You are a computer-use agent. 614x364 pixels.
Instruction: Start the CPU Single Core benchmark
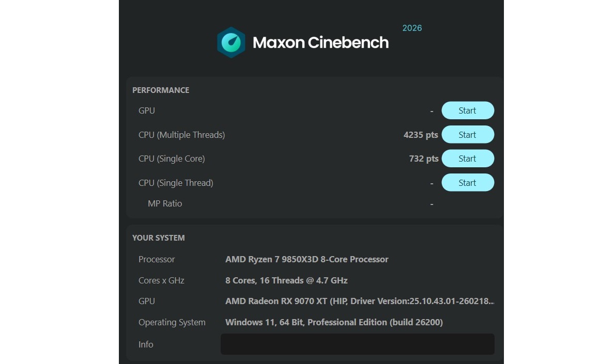point(467,159)
